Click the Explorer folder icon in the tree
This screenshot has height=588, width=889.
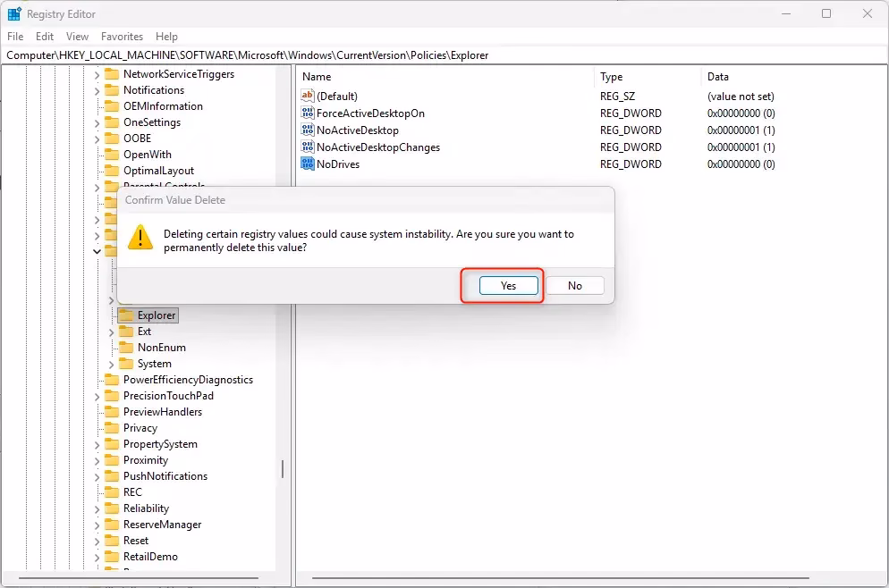coord(125,315)
